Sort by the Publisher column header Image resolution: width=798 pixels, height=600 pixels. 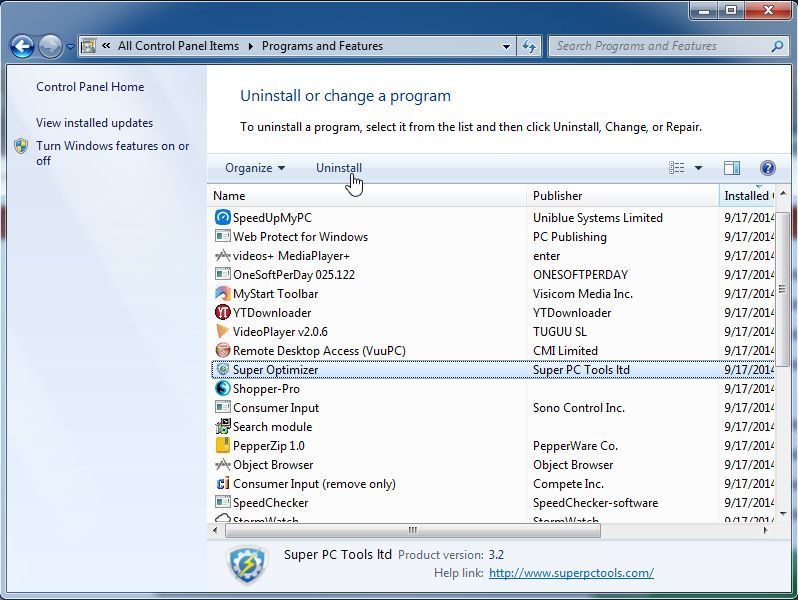(622, 196)
